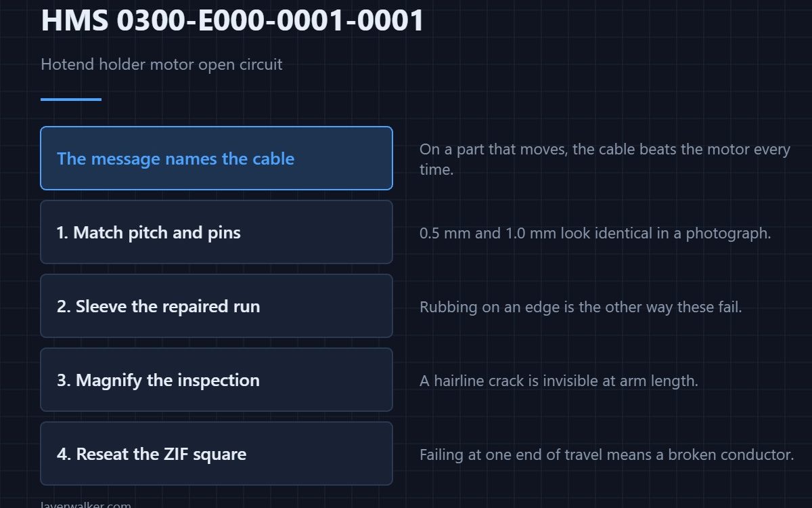Screen dimensions: 812x508
Task: Click the 'Rubbing on an edge' description text
Action: click(x=581, y=307)
